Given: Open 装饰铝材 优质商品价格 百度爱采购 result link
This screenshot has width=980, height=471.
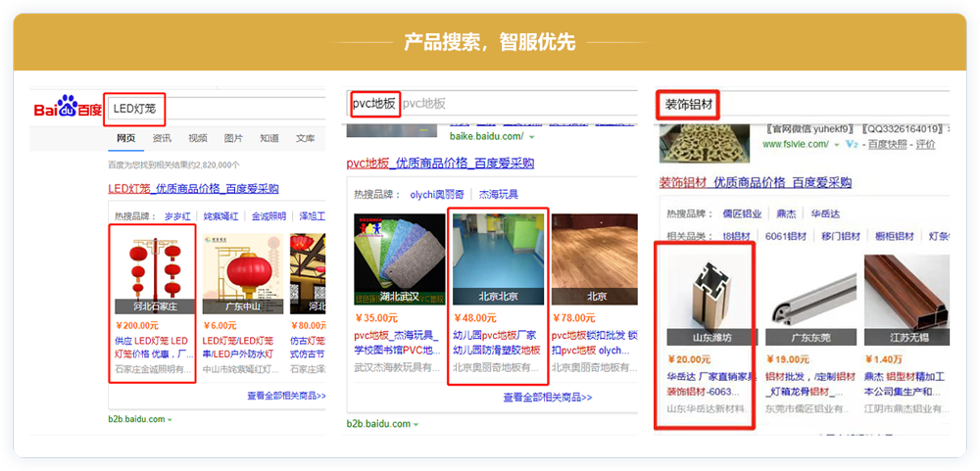Looking at the screenshot, I should pos(756,183).
